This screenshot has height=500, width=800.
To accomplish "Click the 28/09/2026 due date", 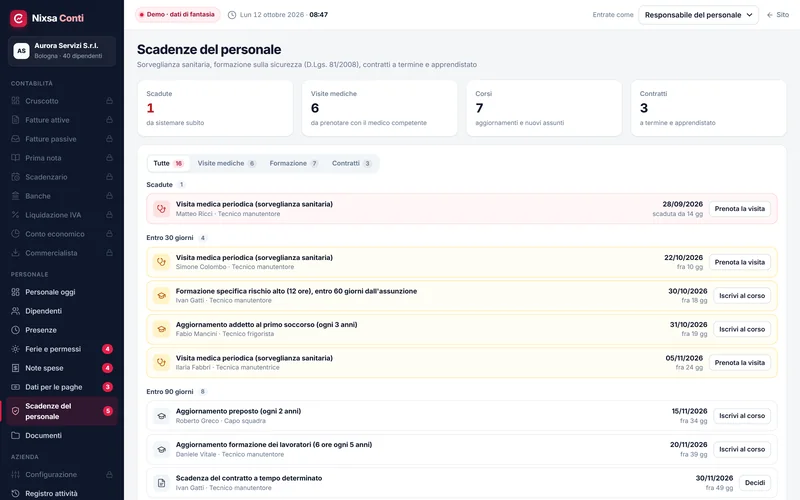I will pyautogui.click(x=682, y=204).
